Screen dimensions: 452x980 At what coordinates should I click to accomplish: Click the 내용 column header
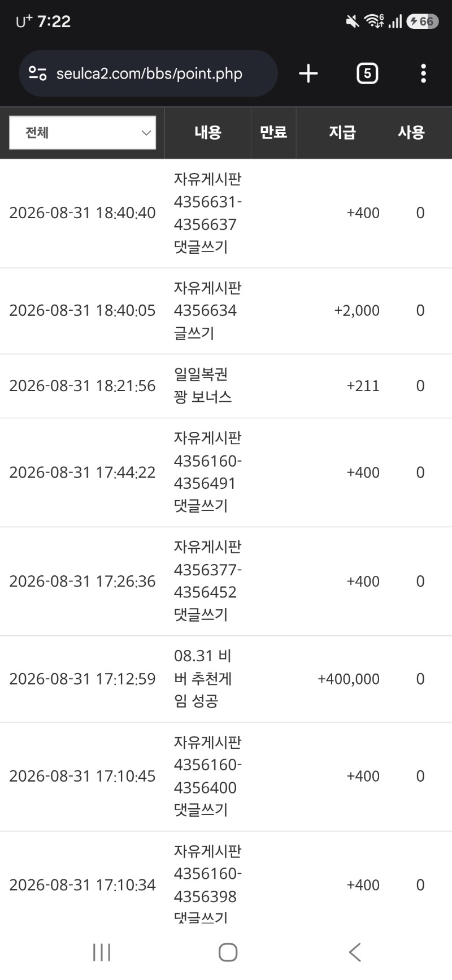pyautogui.click(x=208, y=132)
